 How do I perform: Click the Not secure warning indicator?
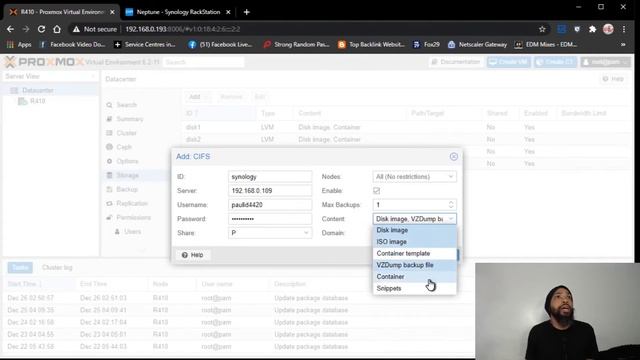pos(95,29)
